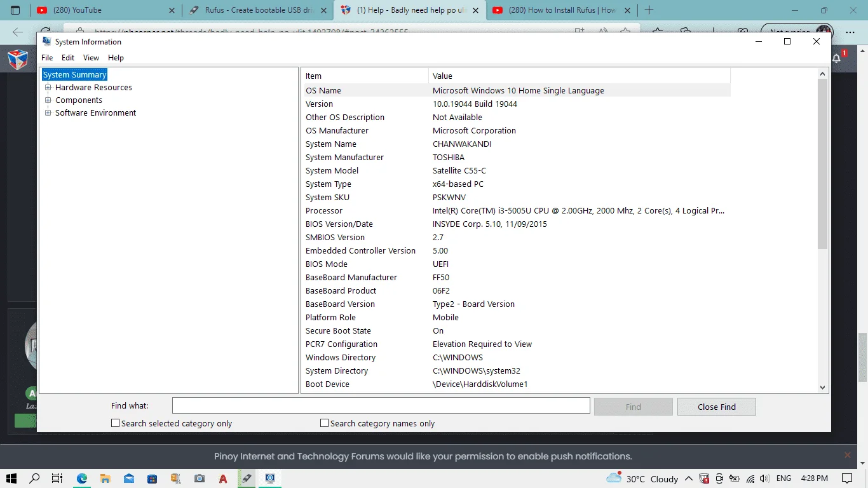This screenshot has width=868, height=488.
Task: Select the OS Name row
Action: [517, 91]
